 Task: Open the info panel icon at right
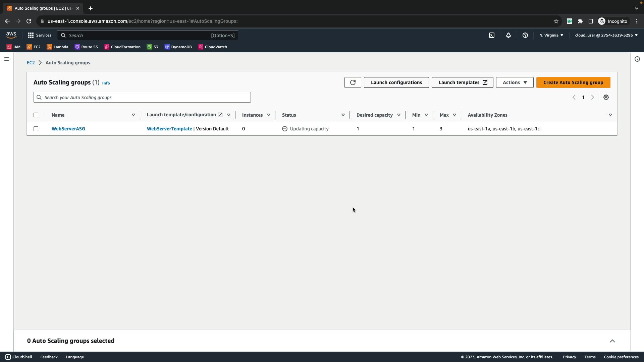(x=637, y=59)
